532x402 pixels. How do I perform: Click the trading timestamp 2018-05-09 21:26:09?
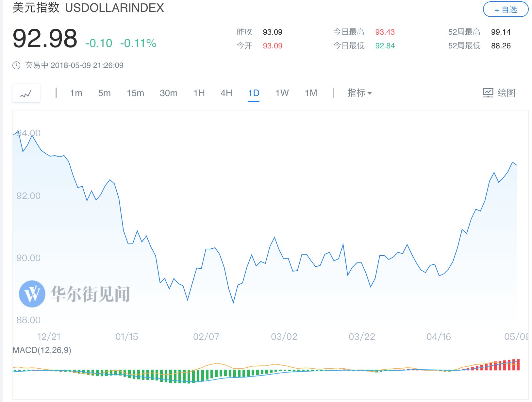pyautogui.click(x=87, y=65)
